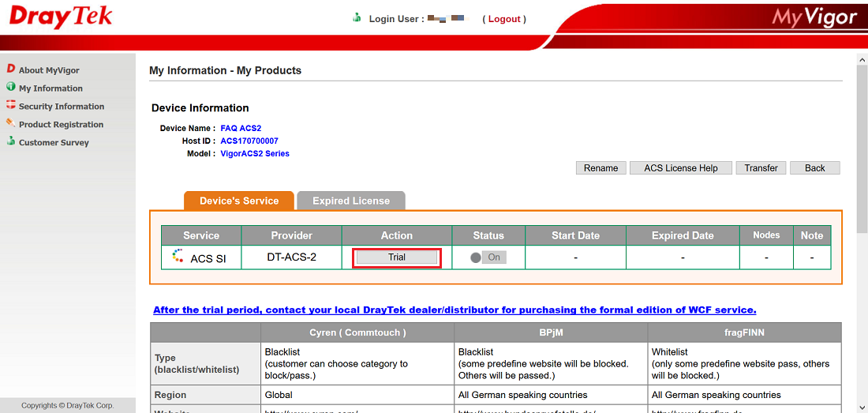Switch to Expired License tab
The image size is (868, 413).
pos(351,201)
